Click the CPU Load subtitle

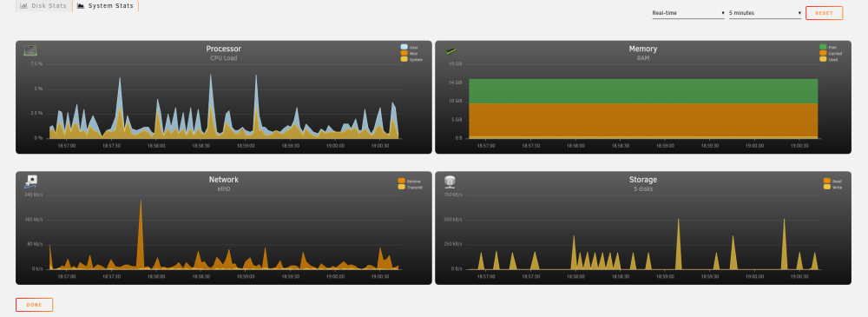(224, 58)
